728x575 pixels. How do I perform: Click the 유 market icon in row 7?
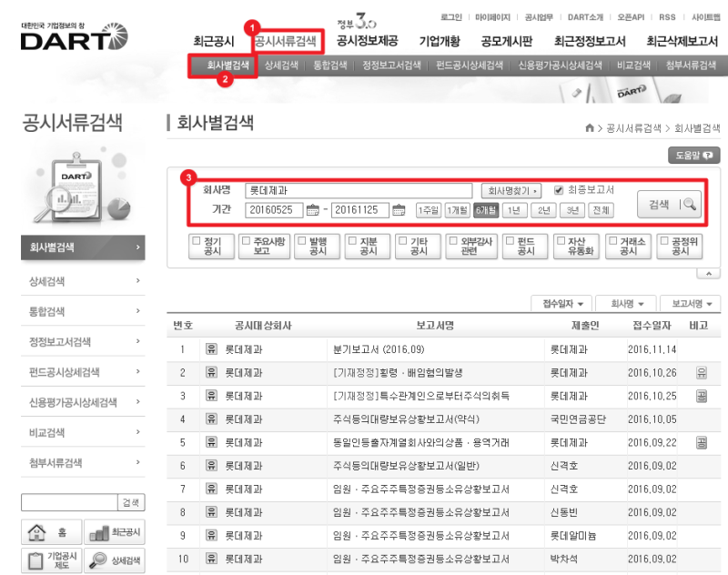click(x=211, y=489)
